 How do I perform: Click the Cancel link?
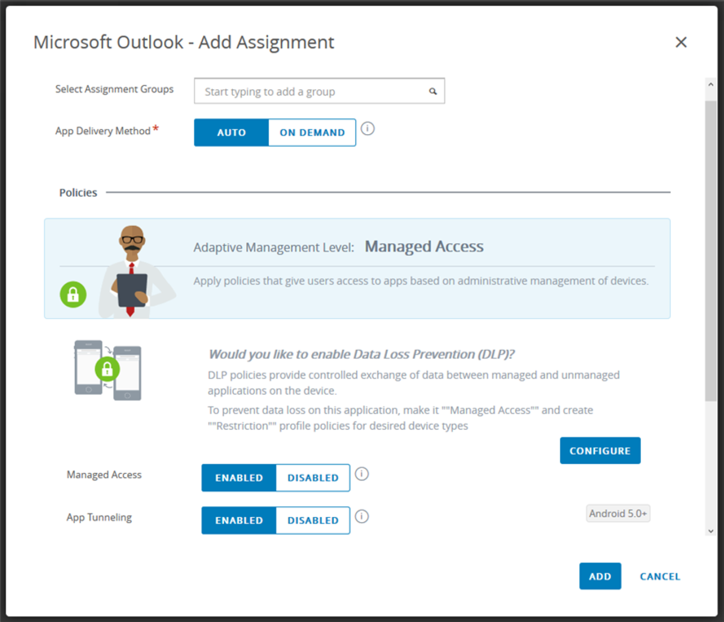(x=660, y=577)
